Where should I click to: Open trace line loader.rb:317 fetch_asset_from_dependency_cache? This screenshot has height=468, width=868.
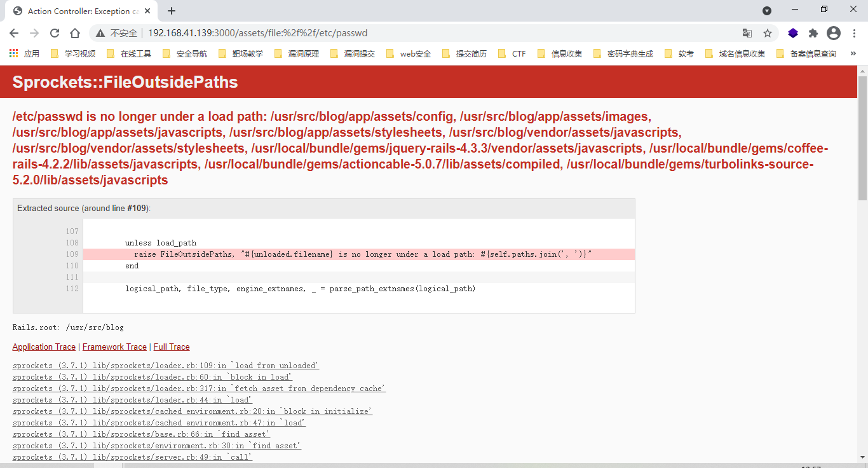tap(199, 389)
